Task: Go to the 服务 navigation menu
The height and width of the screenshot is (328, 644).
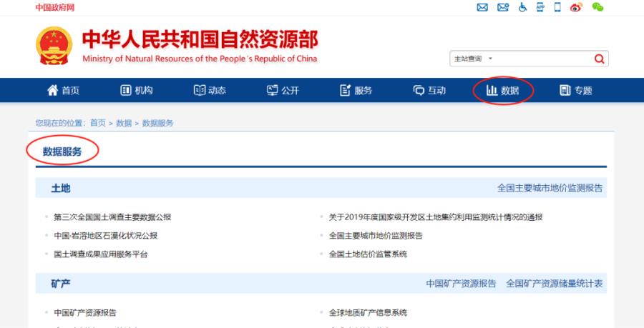Action: (356, 90)
